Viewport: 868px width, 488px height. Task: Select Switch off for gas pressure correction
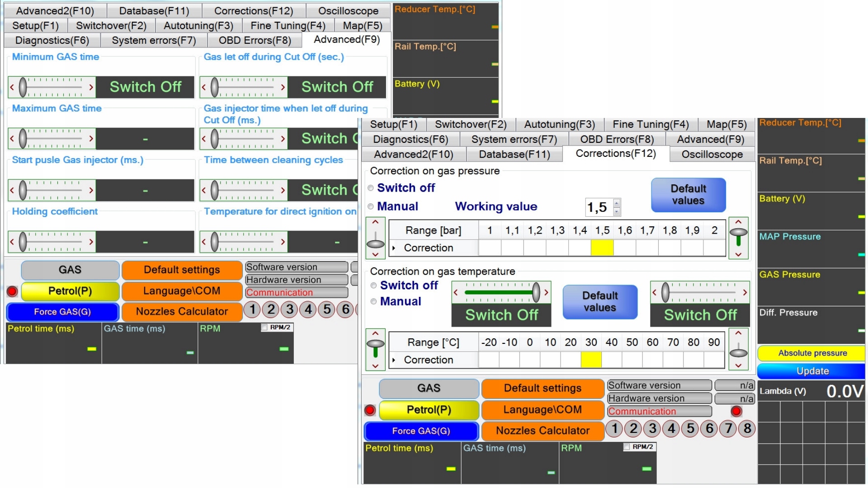tap(371, 188)
